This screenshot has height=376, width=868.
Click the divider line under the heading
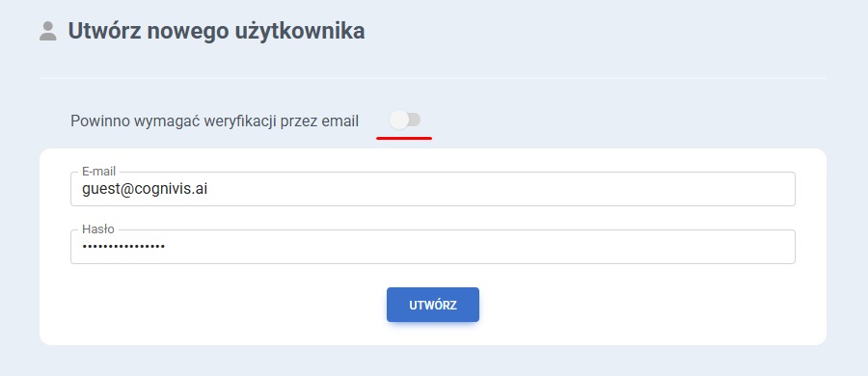click(x=433, y=78)
